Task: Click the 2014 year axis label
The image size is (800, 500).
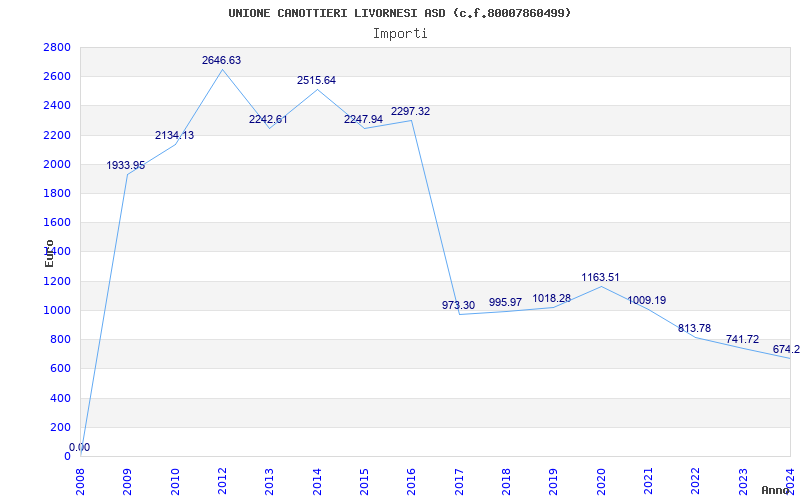Action: click(x=317, y=482)
